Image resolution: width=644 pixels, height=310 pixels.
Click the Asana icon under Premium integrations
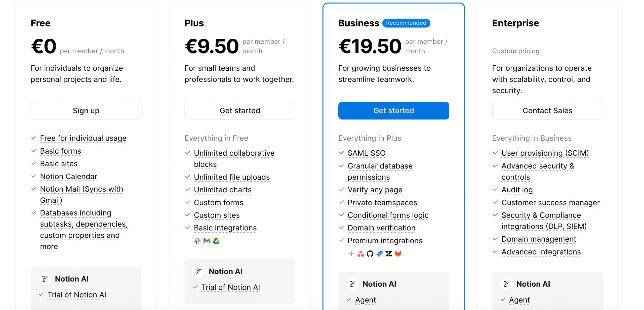(360, 254)
